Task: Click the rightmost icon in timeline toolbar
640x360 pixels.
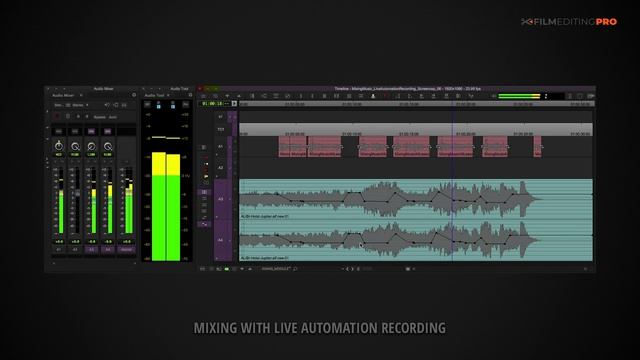Action: pos(590,96)
